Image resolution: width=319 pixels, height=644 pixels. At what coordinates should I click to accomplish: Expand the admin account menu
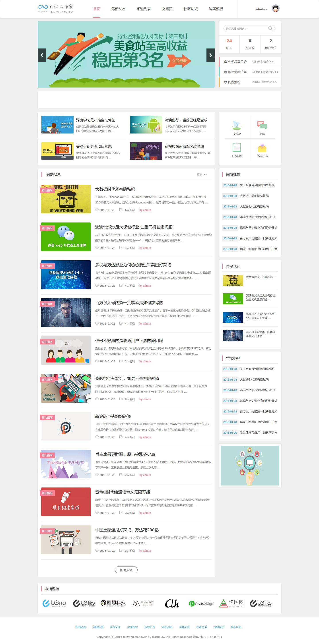pyautogui.click(x=261, y=9)
